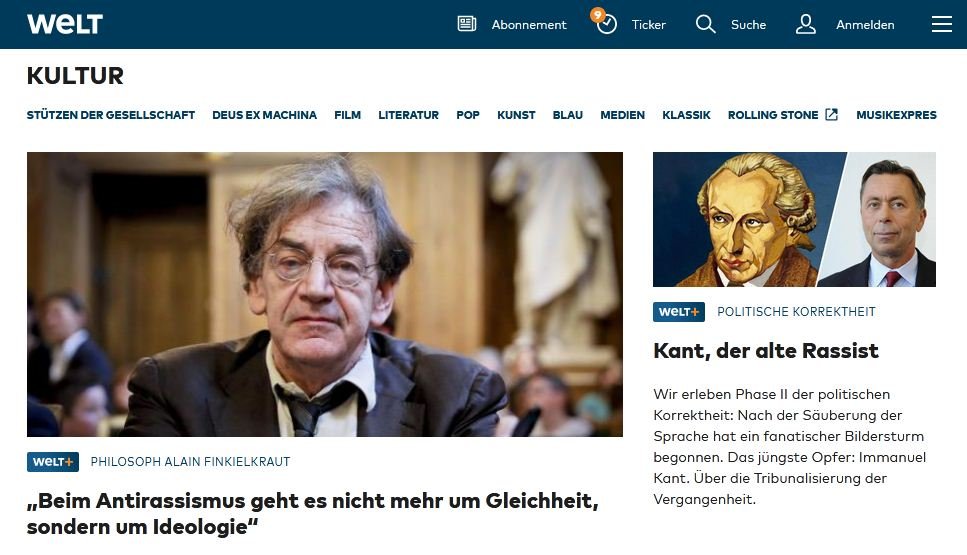Viewport: 967px width, 555px height.
Task: Open the hamburger menu
Action: point(942,24)
